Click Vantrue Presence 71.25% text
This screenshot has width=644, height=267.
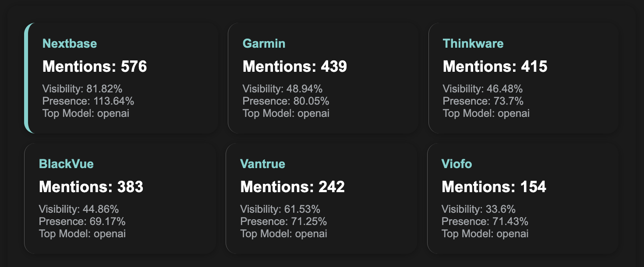[x=284, y=221]
